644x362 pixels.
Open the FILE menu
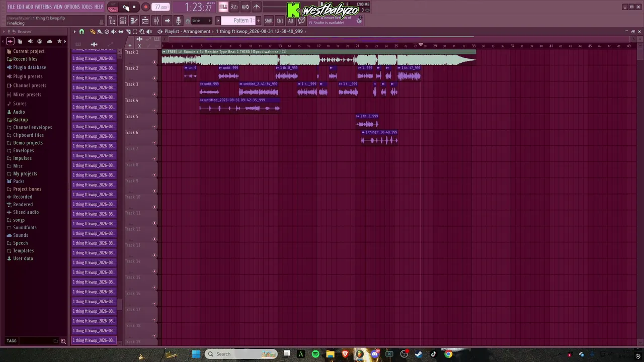pyautogui.click(x=11, y=7)
